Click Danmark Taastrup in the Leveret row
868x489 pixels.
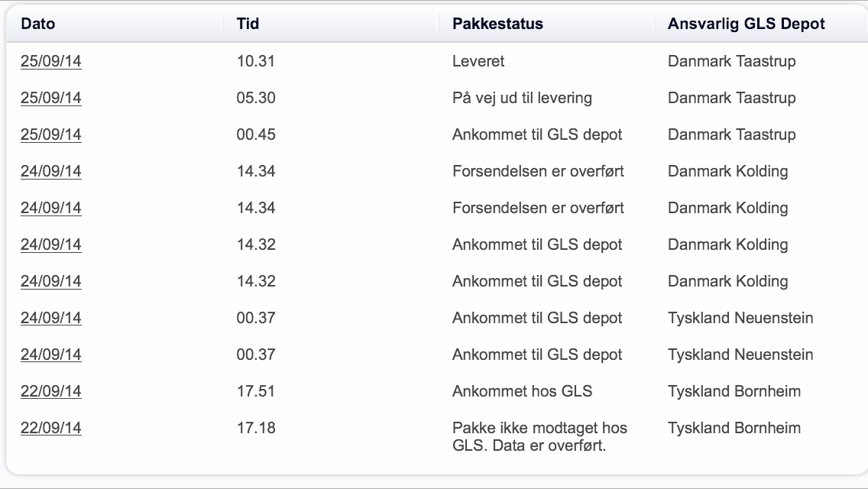click(x=731, y=62)
